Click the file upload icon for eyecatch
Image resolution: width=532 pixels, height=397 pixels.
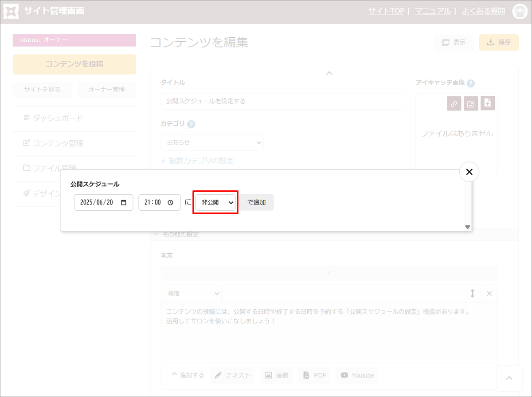488,103
